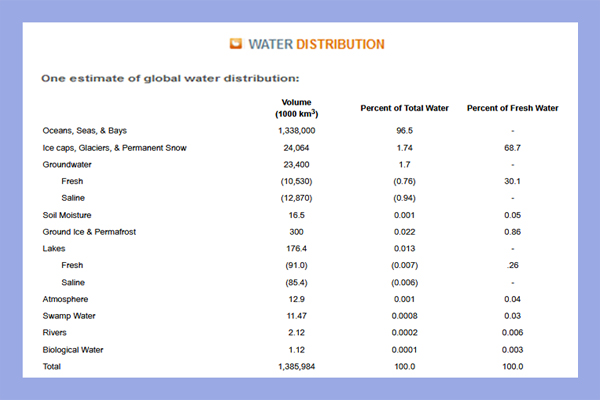Click the 96.5 percent of total water value
Screen dimensions: 600x400
tap(404, 131)
